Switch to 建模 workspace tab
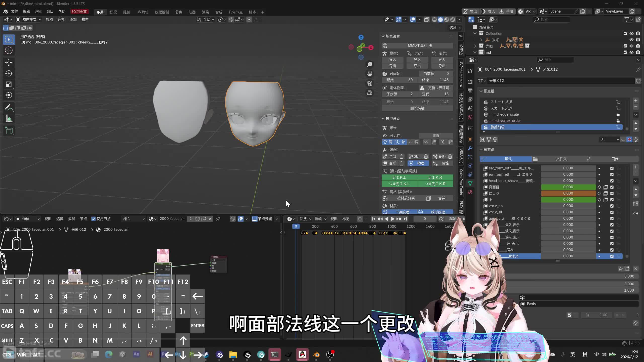The width and height of the screenshot is (644, 362). point(113,12)
